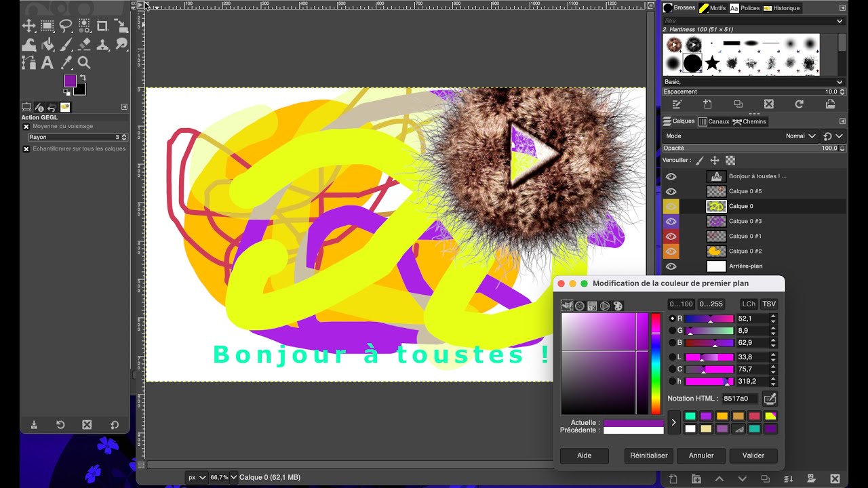868x488 pixels.
Task: Select the Crop tool
Action: 102,26
